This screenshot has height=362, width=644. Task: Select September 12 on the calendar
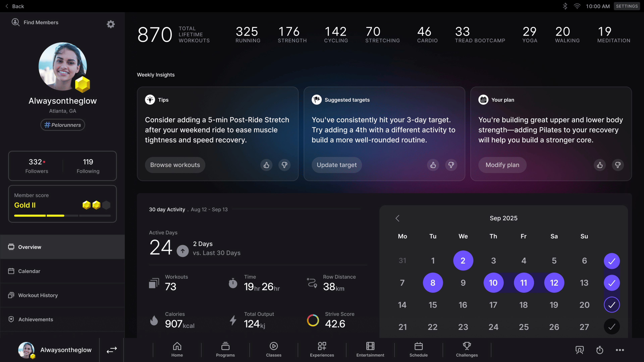pos(554,283)
